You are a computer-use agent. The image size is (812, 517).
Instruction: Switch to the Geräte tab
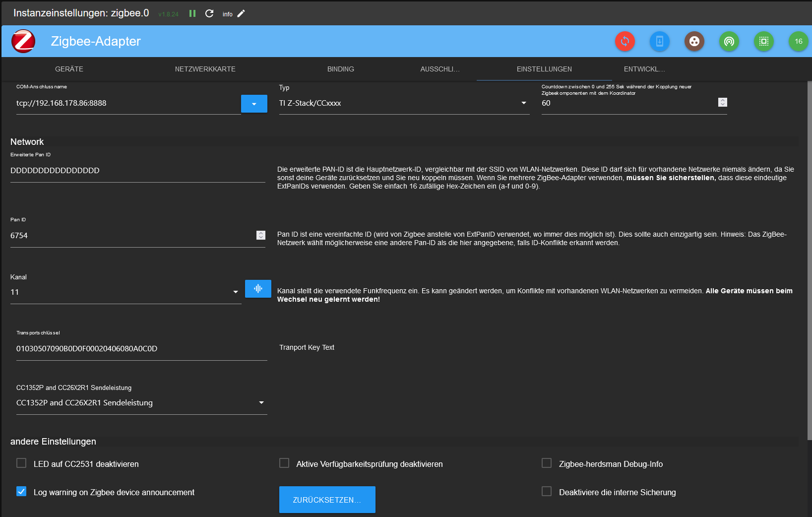click(x=69, y=69)
